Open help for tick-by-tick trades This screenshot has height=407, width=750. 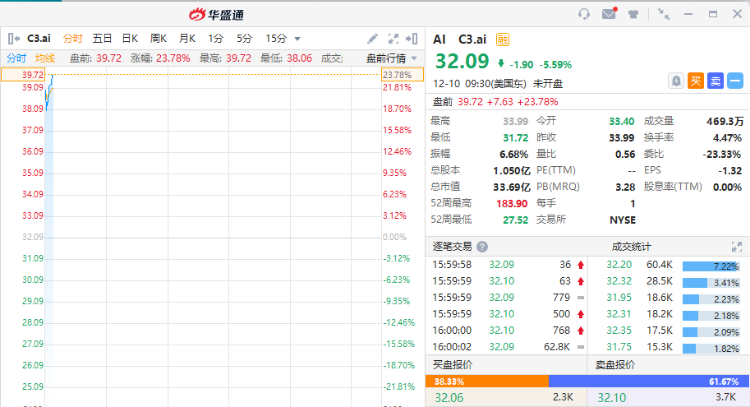click(482, 246)
